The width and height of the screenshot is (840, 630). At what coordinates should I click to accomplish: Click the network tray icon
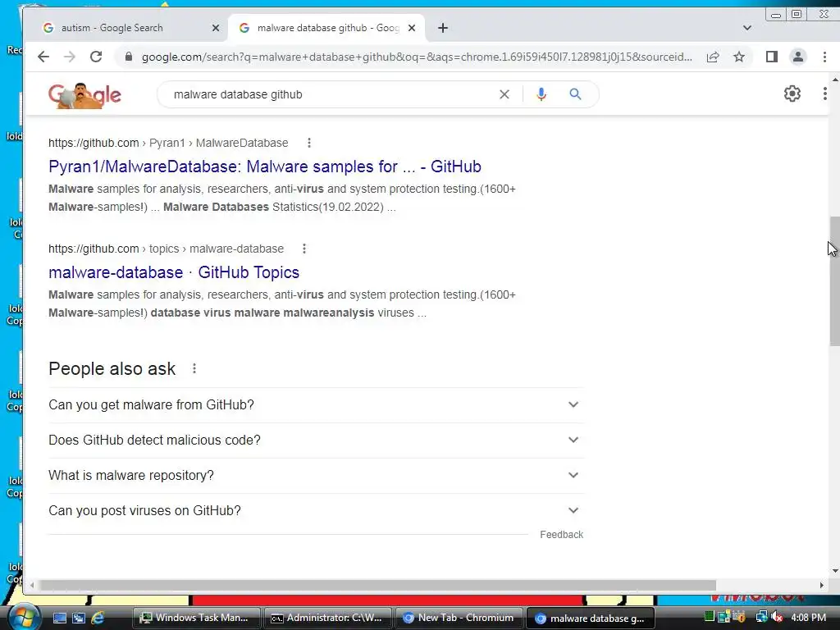(760, 617)
